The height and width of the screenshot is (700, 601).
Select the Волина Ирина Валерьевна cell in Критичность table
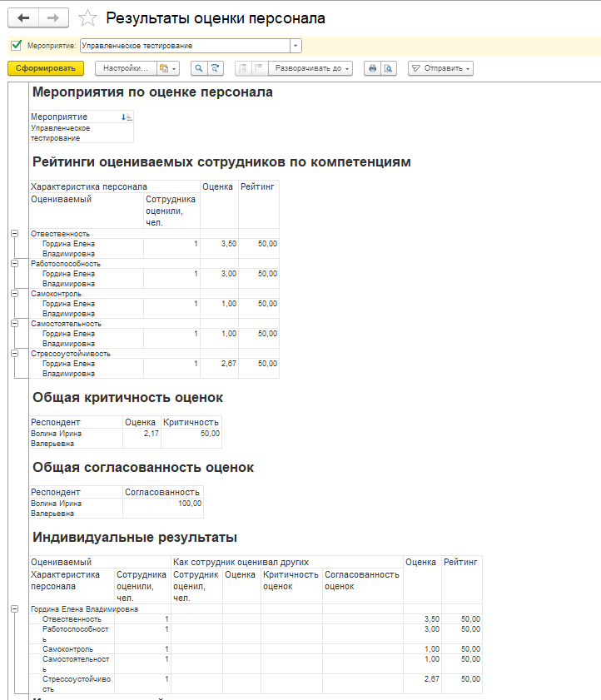coord(76,439)
